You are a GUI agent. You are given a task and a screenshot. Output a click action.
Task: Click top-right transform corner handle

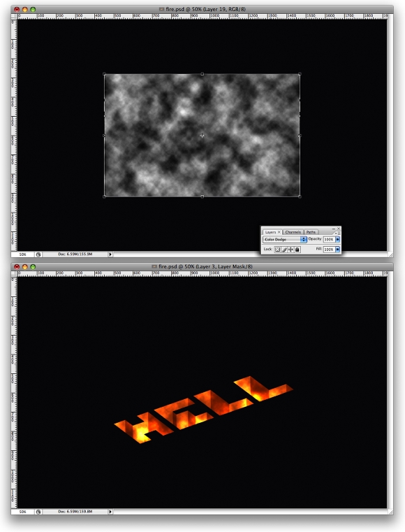pyautogui.click(x=300, y=74)
